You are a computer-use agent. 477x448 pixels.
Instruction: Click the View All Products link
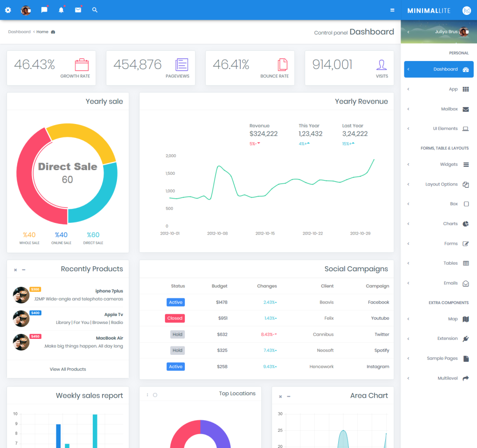coord(68,369)
